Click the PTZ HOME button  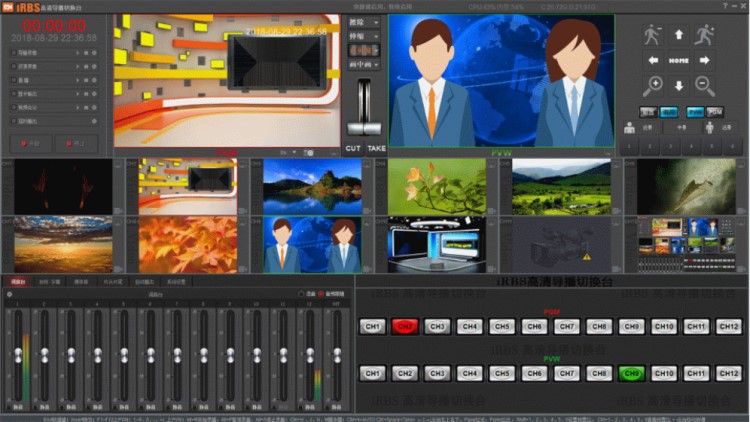[x=679, y=61]
